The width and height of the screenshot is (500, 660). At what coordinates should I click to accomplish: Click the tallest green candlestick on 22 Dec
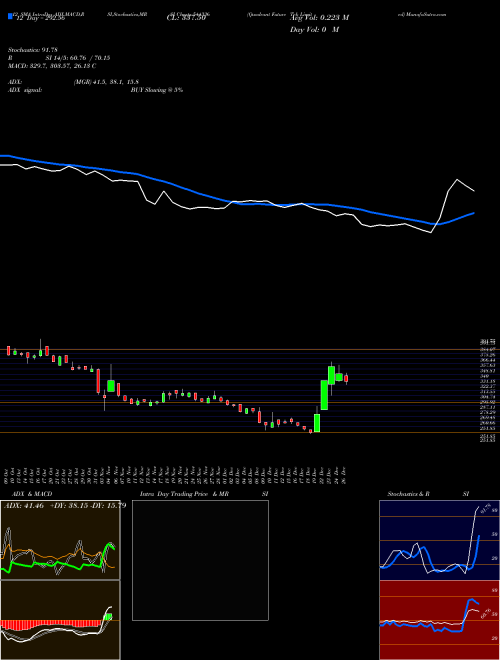pos(324,395)
